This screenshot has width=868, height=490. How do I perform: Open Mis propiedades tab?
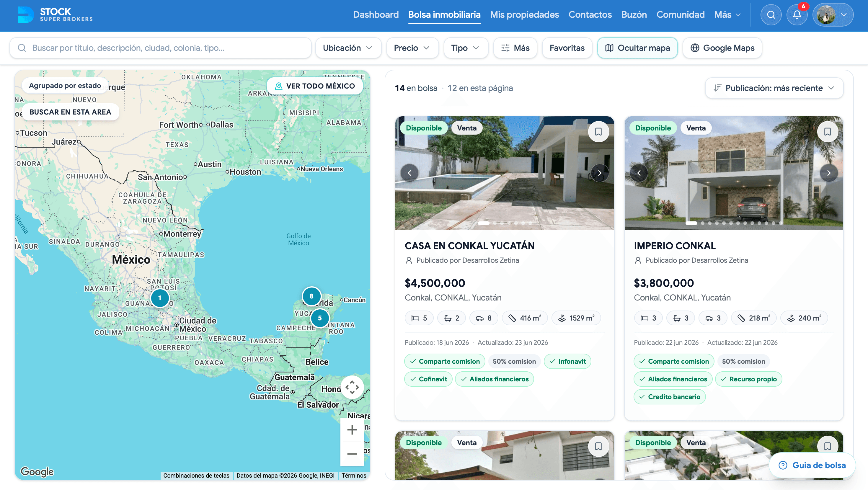[524, 15]
